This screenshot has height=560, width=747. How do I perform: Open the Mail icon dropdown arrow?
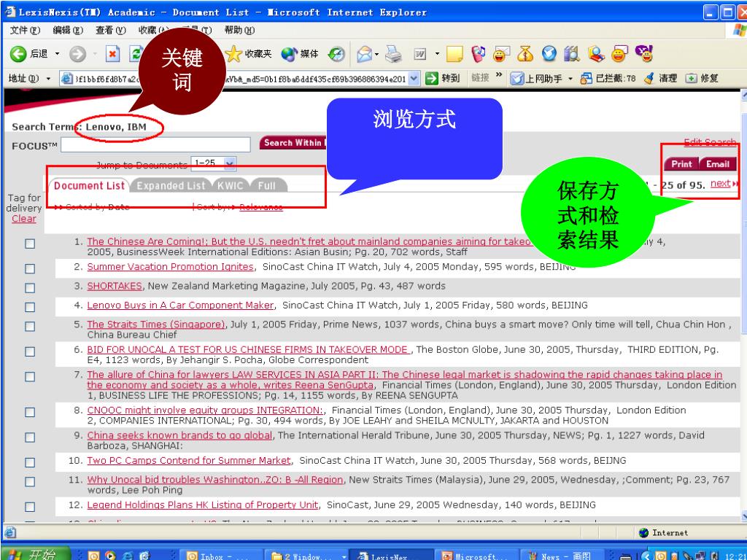pyautogui.click(x=376, y=54)
